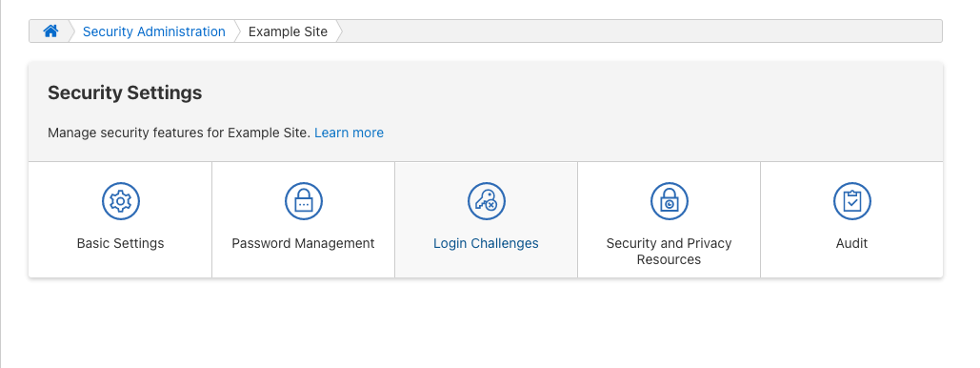Open the Password Management lock icon
Image resolution: width=980 pixels, height=368 pixels.
pyautogui.click(x=304, y=201)
